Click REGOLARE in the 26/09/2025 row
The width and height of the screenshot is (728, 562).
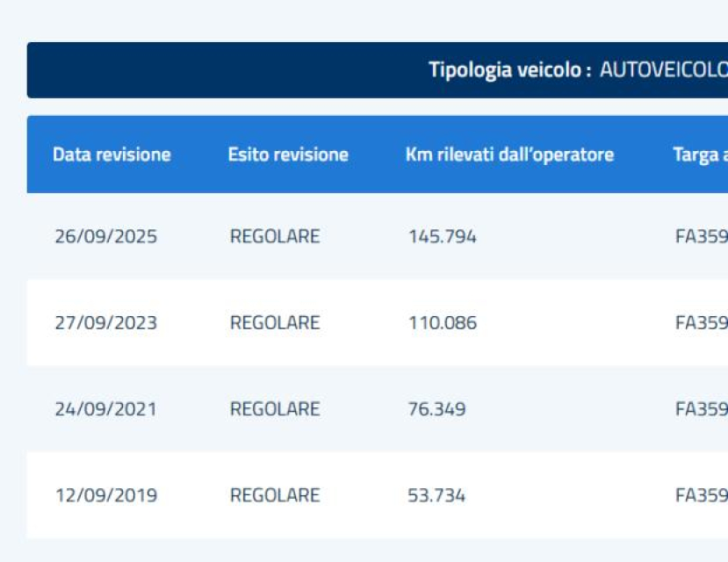[x=275, y=237]
